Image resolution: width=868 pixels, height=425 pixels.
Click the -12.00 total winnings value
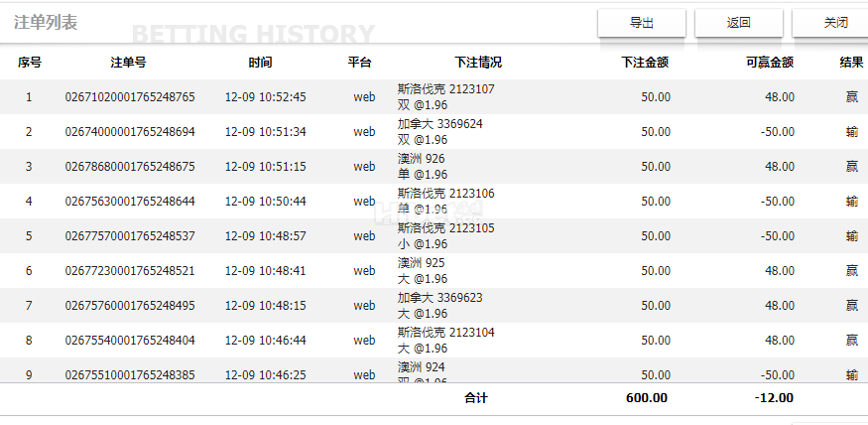coord(773,398)
